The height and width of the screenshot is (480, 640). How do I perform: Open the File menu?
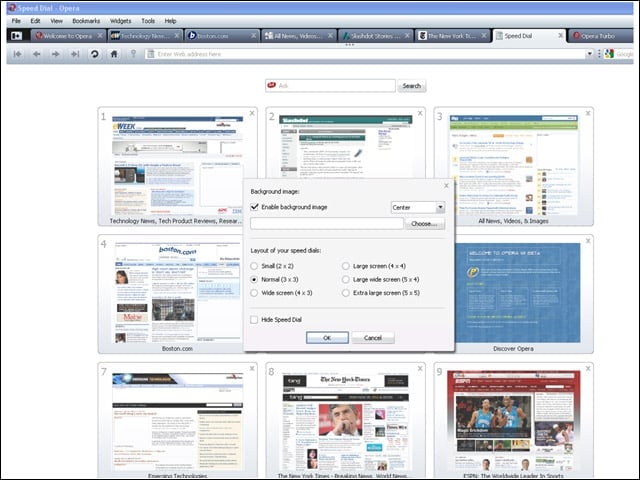(x=16, y=21)
